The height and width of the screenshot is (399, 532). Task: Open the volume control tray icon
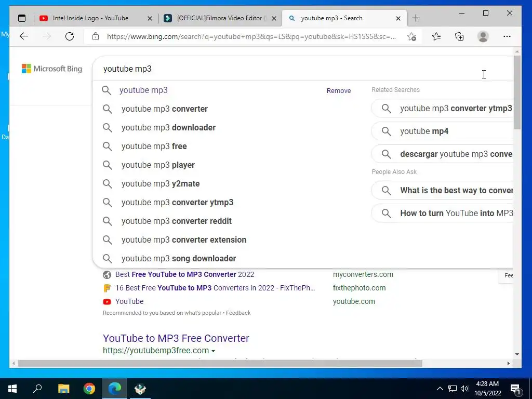click(x=464, y=389)
